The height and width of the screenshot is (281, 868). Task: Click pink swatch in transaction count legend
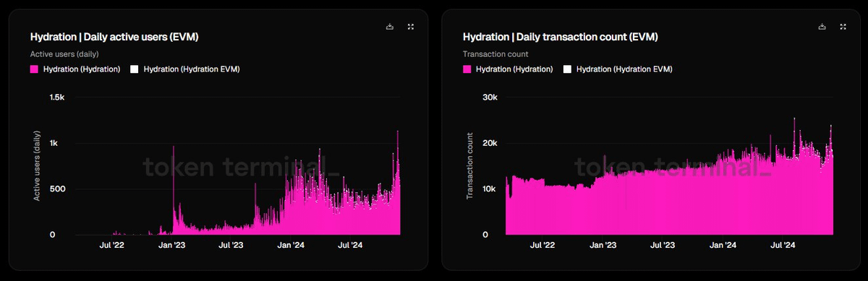[467, 69]
